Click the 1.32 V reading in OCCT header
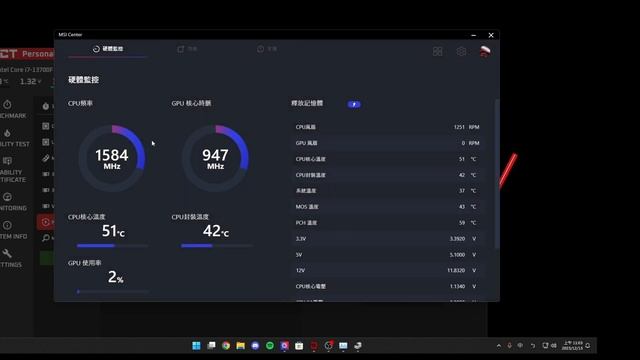This screenshot has width=640, height=360. tap(30, 81)
